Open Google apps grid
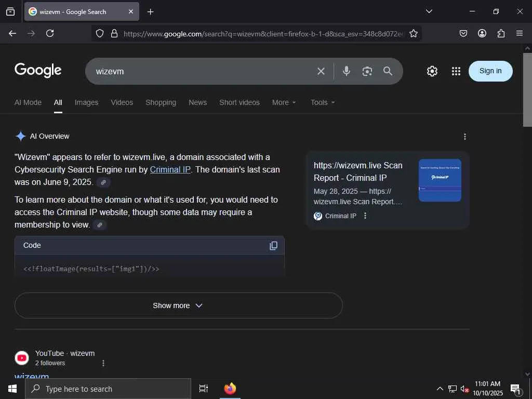This screenshot has height=399, width=532. (x=456, y=71)
